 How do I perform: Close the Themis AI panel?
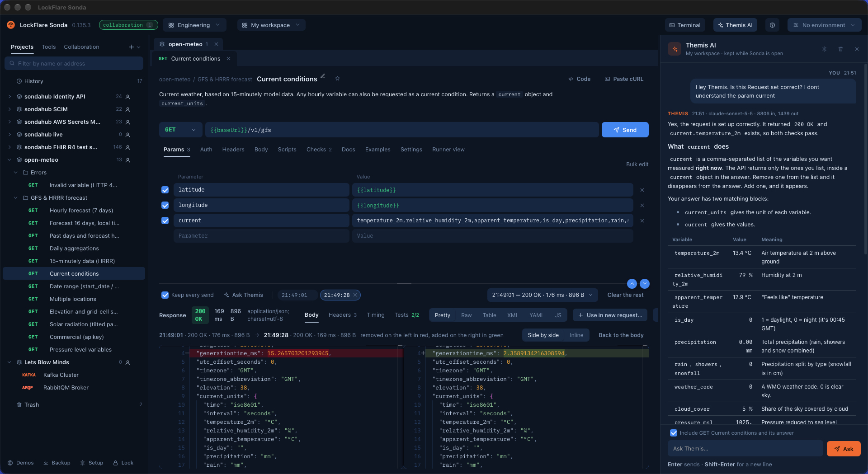[x=857, y=49]
